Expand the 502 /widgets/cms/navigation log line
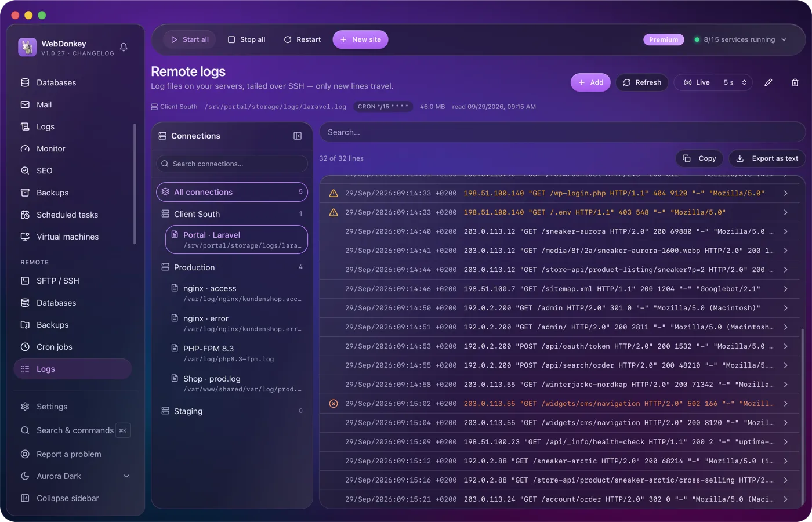Viewport: 812px width, 522px height. (785, 404)
